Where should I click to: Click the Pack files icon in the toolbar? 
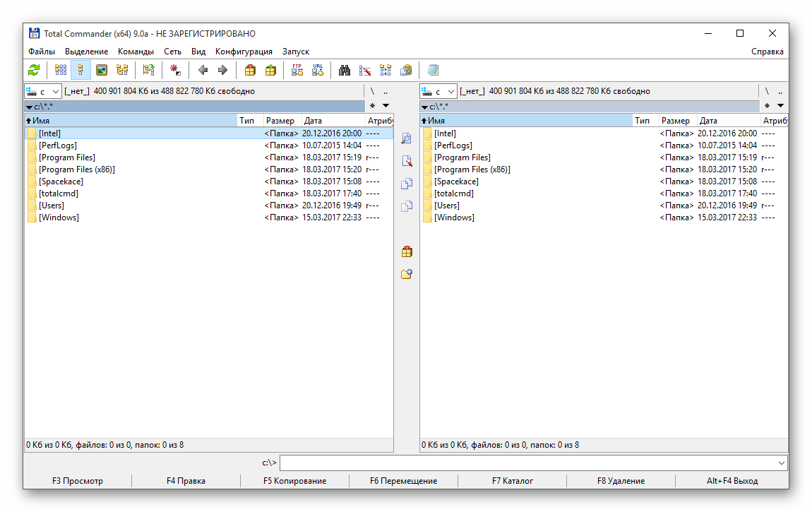tap(250, 70)
